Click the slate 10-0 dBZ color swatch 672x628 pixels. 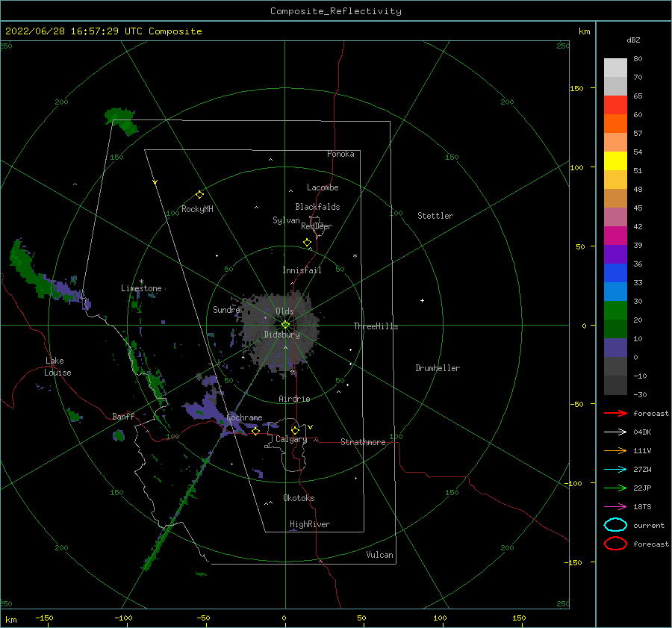tap(615, 348)
